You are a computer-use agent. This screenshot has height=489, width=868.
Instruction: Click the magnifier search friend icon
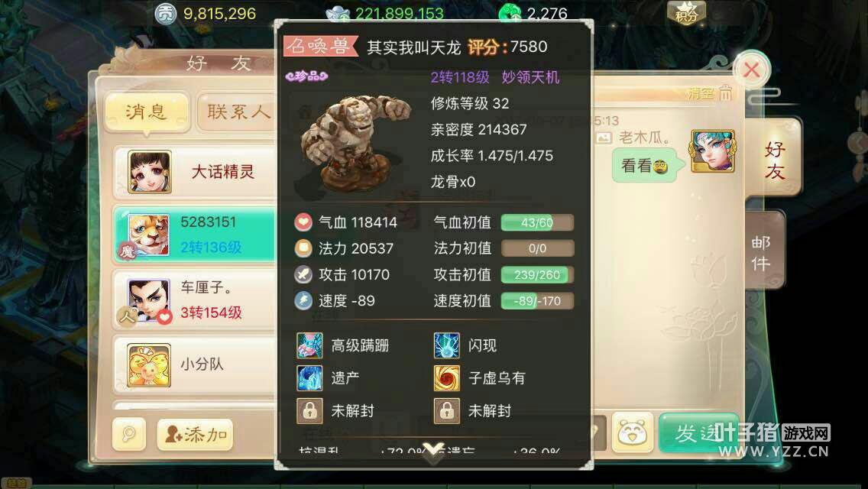tap(129, 434)
